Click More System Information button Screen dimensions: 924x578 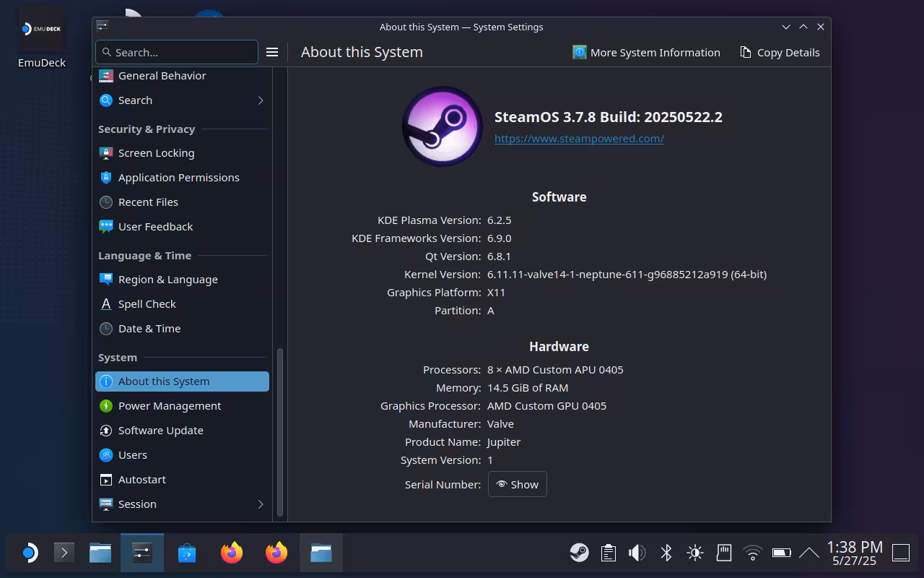(646, 52)
